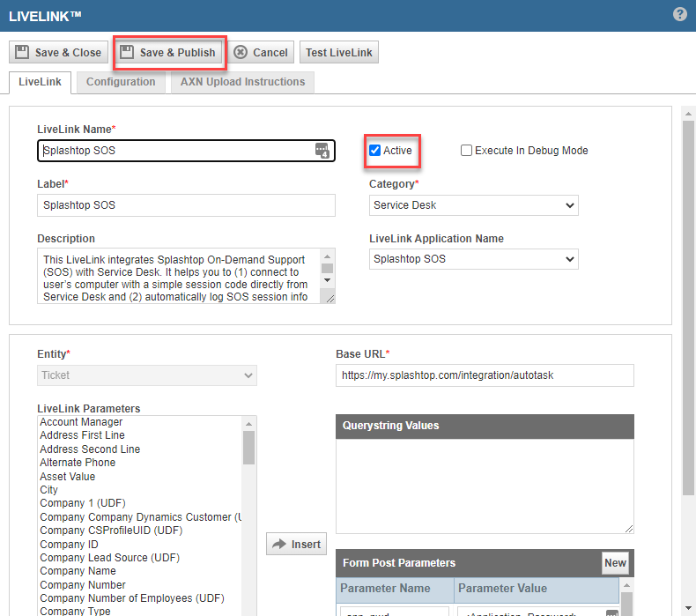Image resolution: width=696 pixels, height=616 pixels.
Task: Enable Execute In Debug Mode
Action: pyautogui.click(x=466, y=151)
